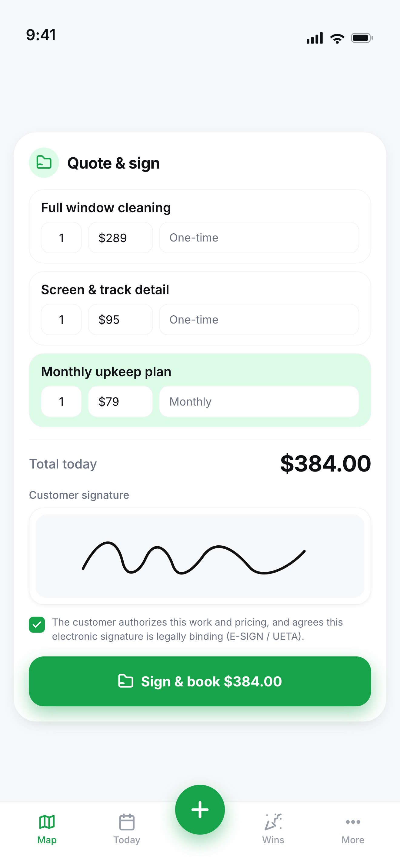Change Full window cleaning frequency from One-time
Viewport: 400px width, 868px height.
click(x=259, y=238)
